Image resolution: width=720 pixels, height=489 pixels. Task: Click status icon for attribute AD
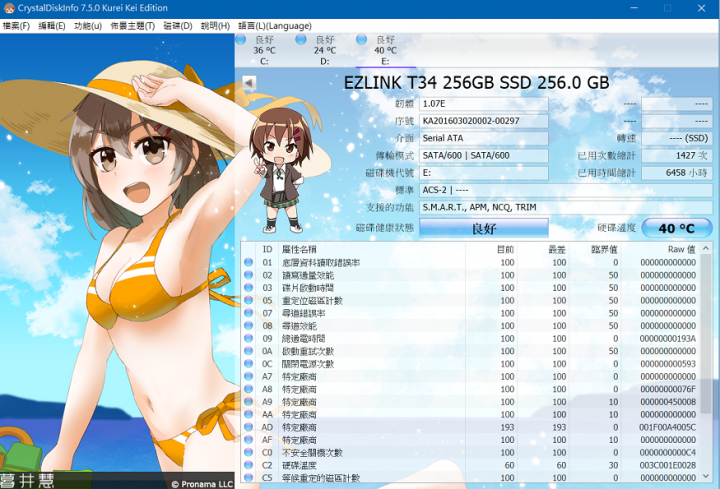click(x=248, y=427)
